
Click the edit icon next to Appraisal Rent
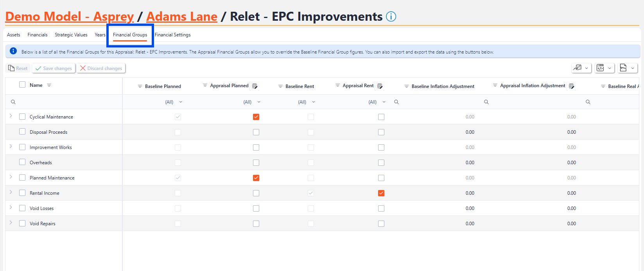380,86
